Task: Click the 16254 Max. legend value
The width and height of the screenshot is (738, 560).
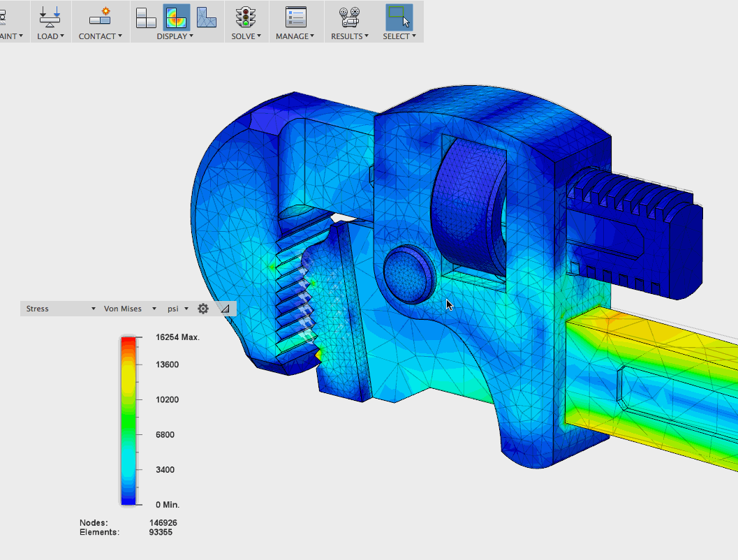Action: 177,337
